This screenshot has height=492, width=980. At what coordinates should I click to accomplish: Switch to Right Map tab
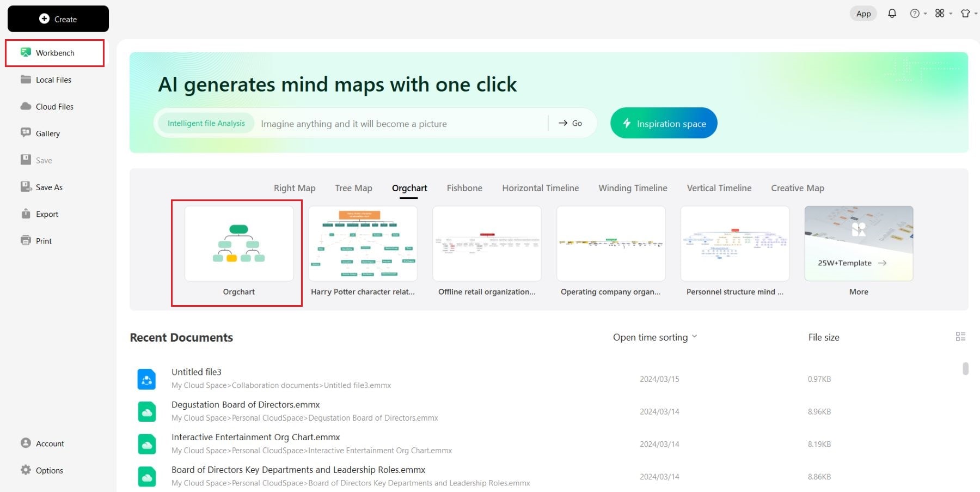pyautogui.click(x=295, y=188)
